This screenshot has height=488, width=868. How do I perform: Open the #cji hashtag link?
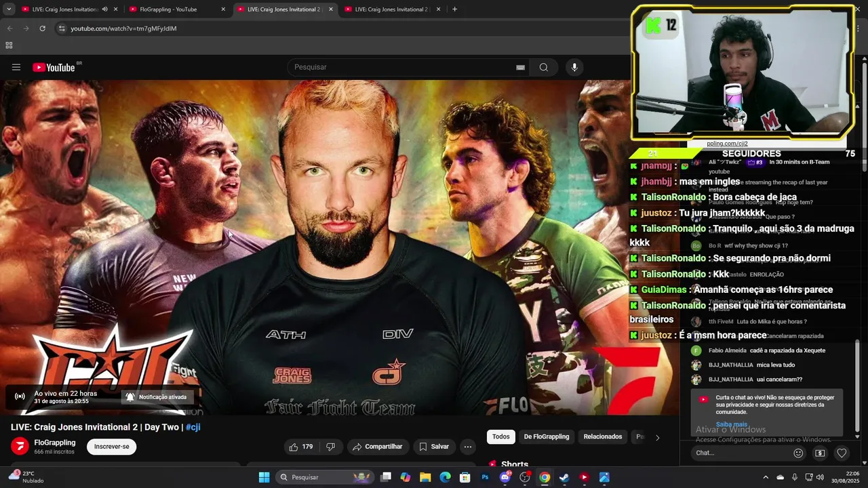193,427
